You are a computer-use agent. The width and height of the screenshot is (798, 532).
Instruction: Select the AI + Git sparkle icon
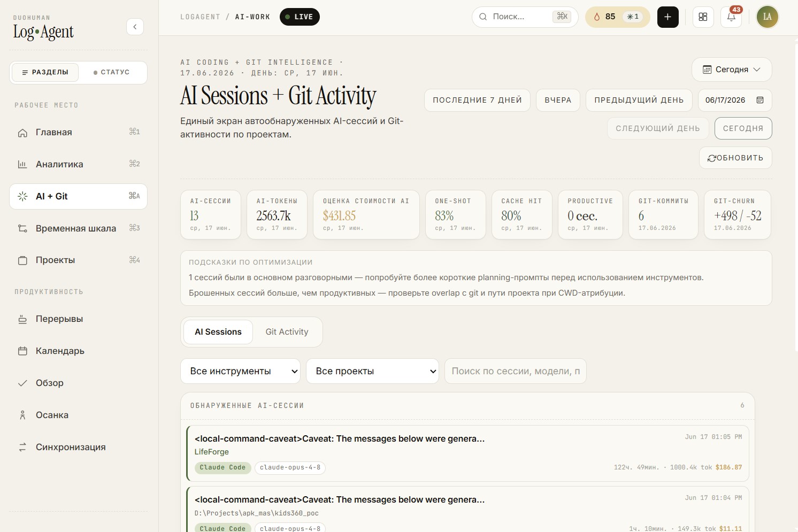[22, 197]
